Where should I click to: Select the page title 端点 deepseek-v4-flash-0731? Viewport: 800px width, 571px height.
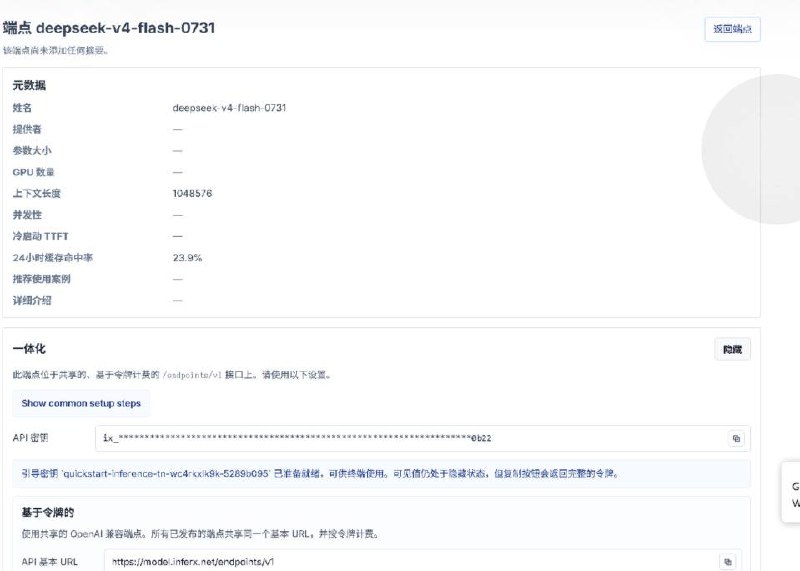[109, 28]
